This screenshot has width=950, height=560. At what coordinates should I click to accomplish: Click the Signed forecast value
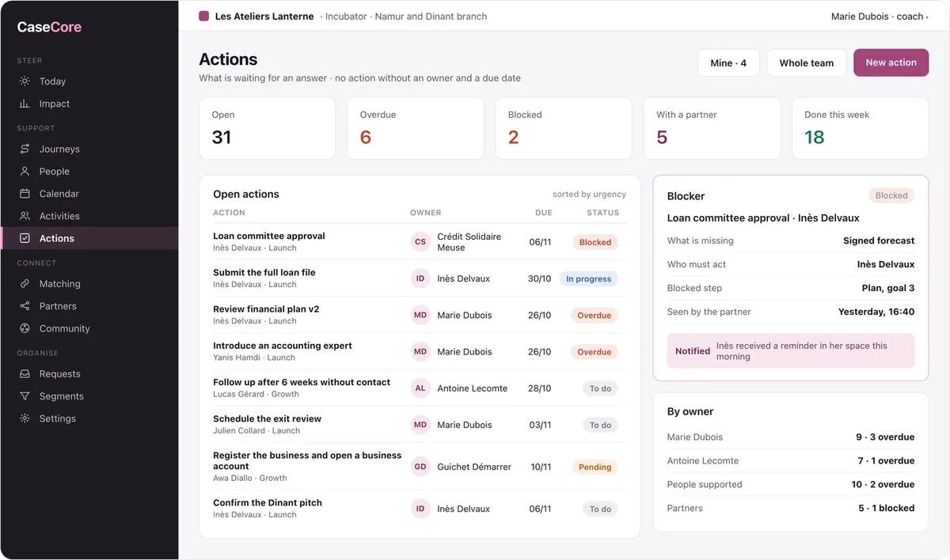click(x=879, y=240)
